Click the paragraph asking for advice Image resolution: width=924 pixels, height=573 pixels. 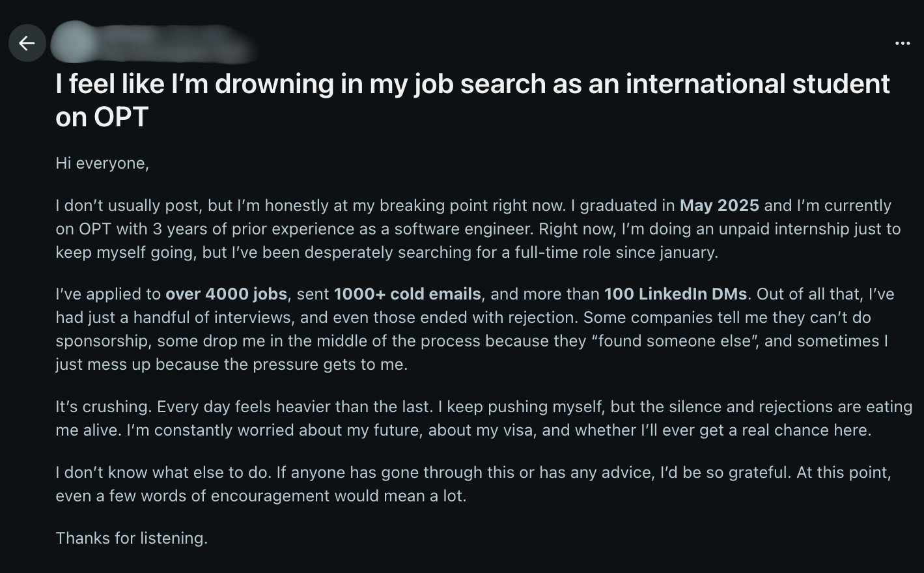(x=456, y=483)
